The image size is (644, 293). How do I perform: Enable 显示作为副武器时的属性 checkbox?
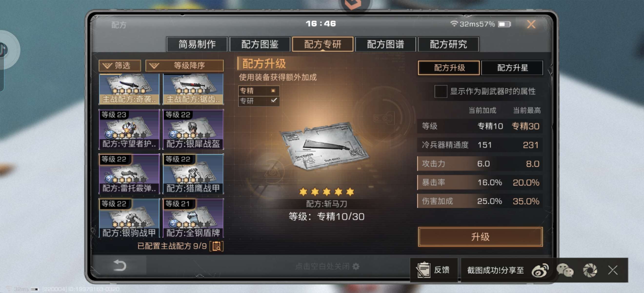[441, 91]
